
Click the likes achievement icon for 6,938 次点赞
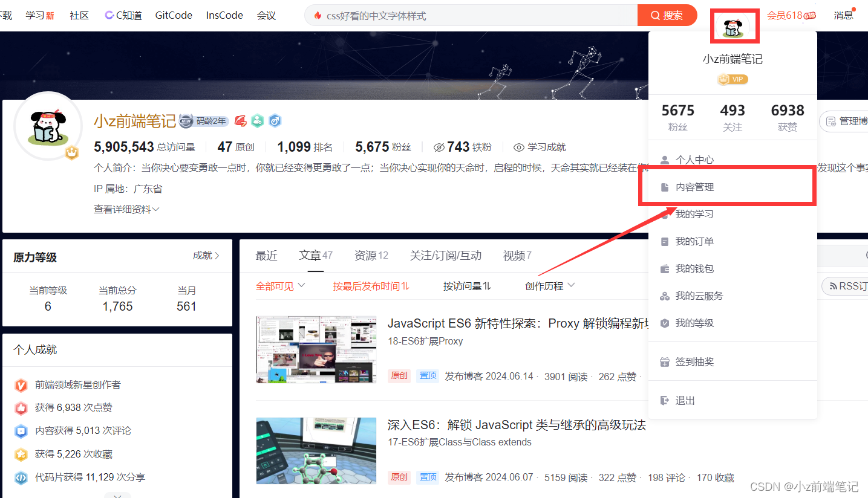pyautogui.click(x=21, y=408)
